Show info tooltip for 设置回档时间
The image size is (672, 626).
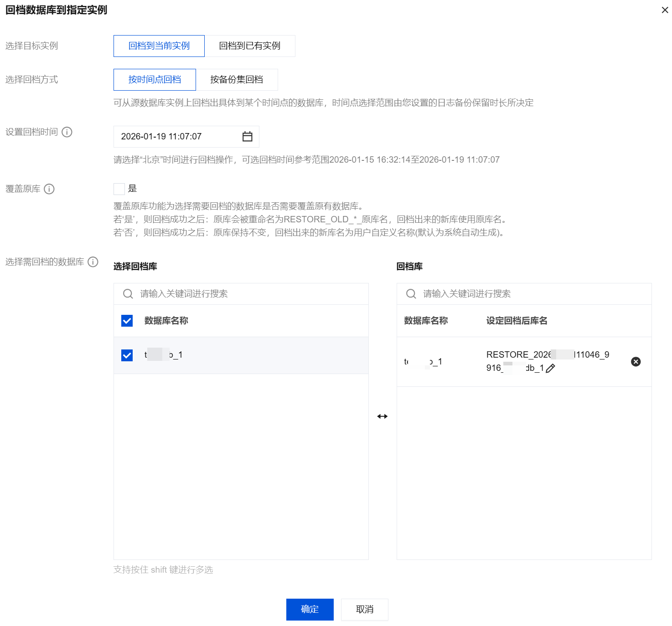(x=67, y=132)
